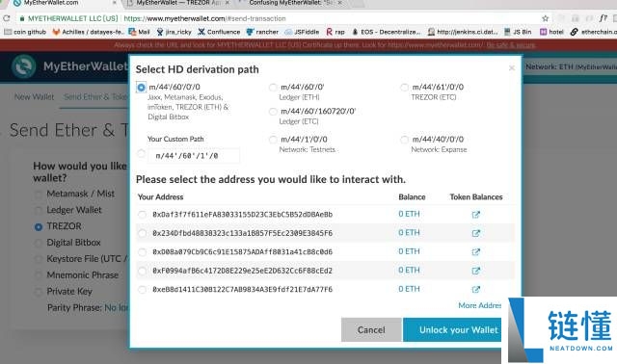Select Testnets path m/44'/1'/0'/0

pos(273,140)
